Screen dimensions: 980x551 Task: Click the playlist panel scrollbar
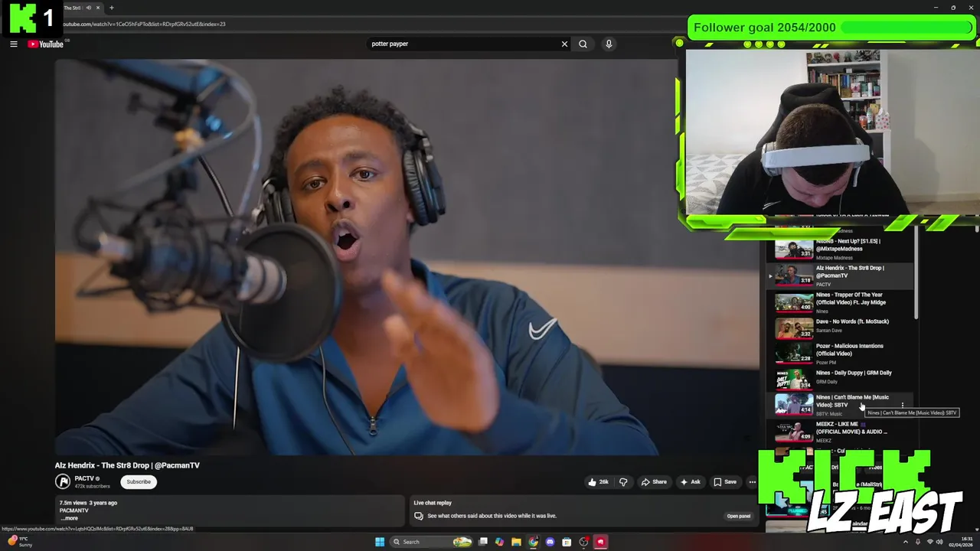pyautogui.click(x=916, y=274)
